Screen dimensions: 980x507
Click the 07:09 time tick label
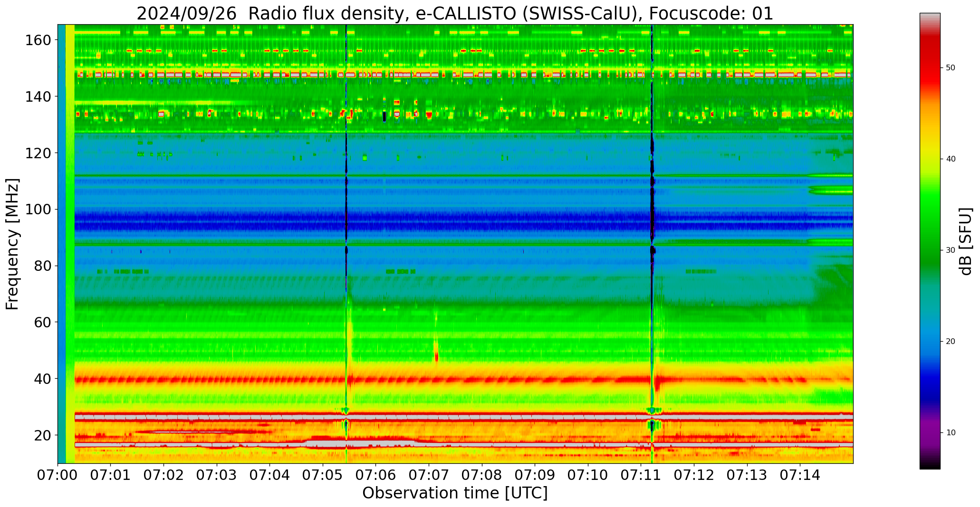click(x=535, y=475)
